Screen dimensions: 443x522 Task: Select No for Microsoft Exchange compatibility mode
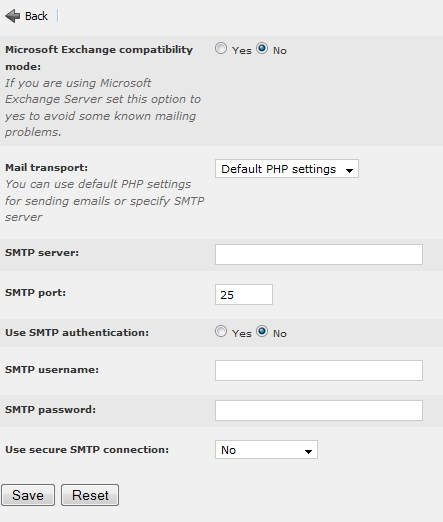[x=262, y=49]
